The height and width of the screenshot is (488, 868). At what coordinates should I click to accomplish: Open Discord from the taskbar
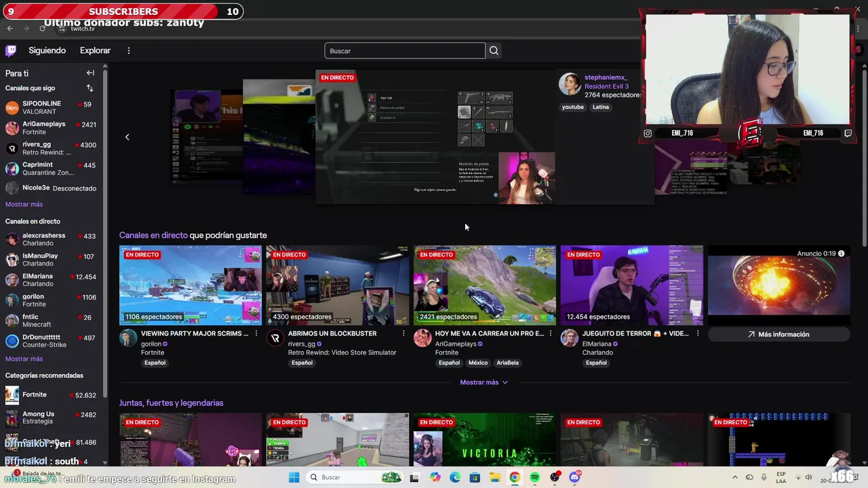(574, 477)
